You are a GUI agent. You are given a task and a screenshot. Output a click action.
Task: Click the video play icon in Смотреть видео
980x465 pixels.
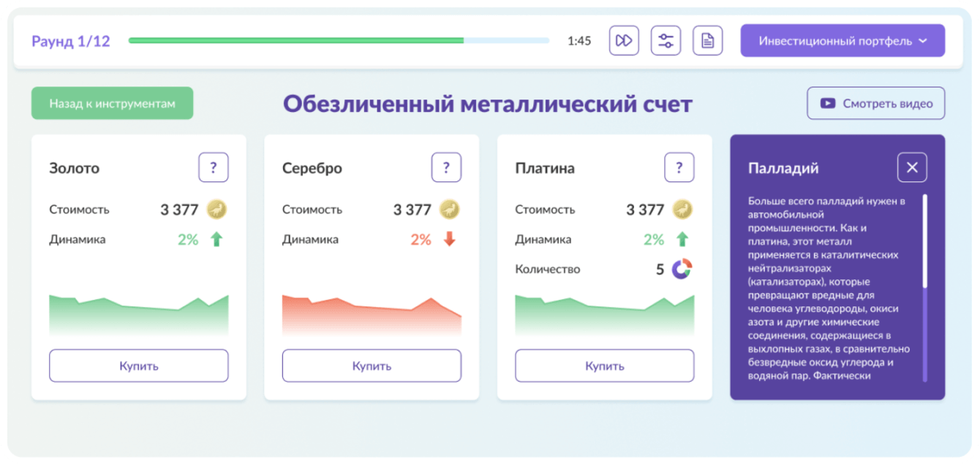(828, 103)
